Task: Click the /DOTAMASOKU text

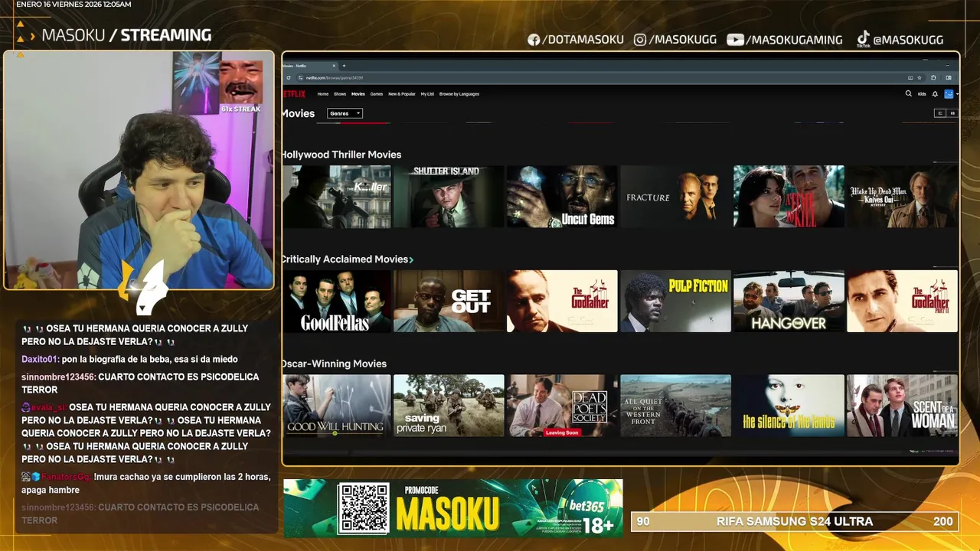Action: (x=583, y=40)
